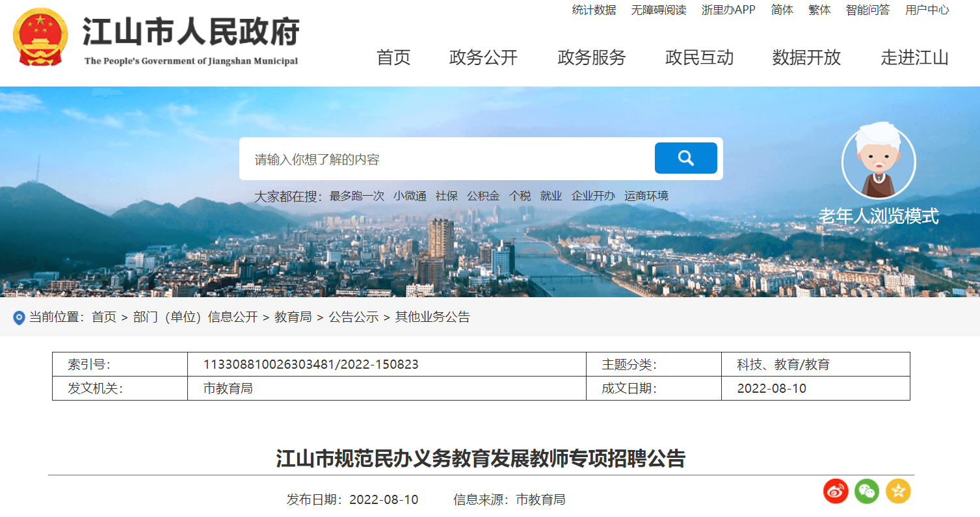Click the blue magnifier search button
Screen dimensions: 980x517
coord(685,158)
